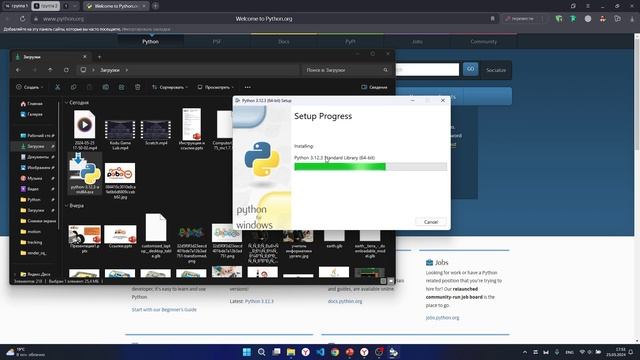This screenshot has height=360, width=640.
Task: Click the GO search button on python.org
Action: [470, 69]
